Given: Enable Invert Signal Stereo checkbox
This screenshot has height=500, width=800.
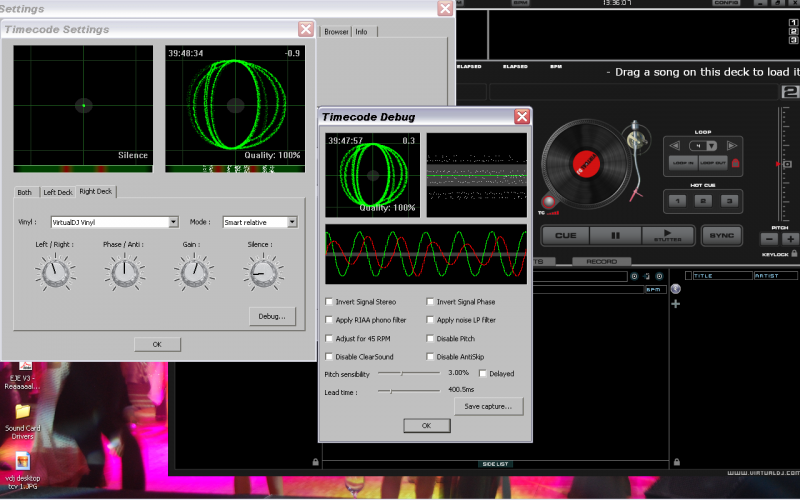Looking at the screenshot, I should [330, 301].
